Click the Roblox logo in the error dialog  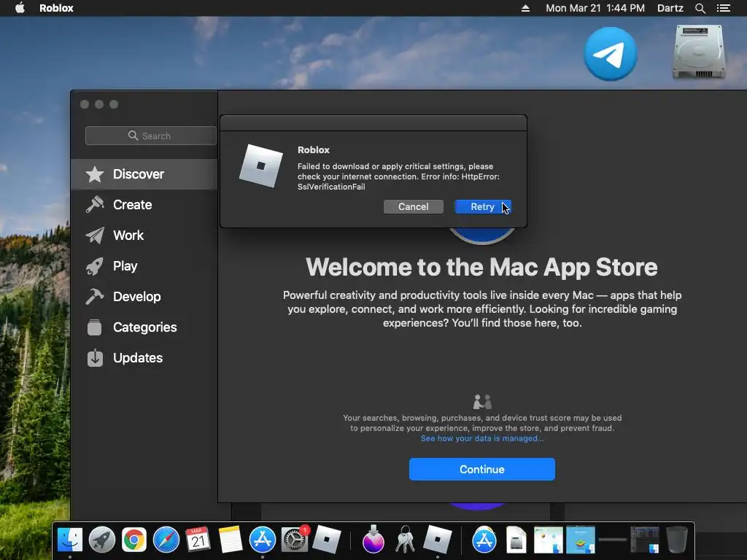click(x=261, y=166)
